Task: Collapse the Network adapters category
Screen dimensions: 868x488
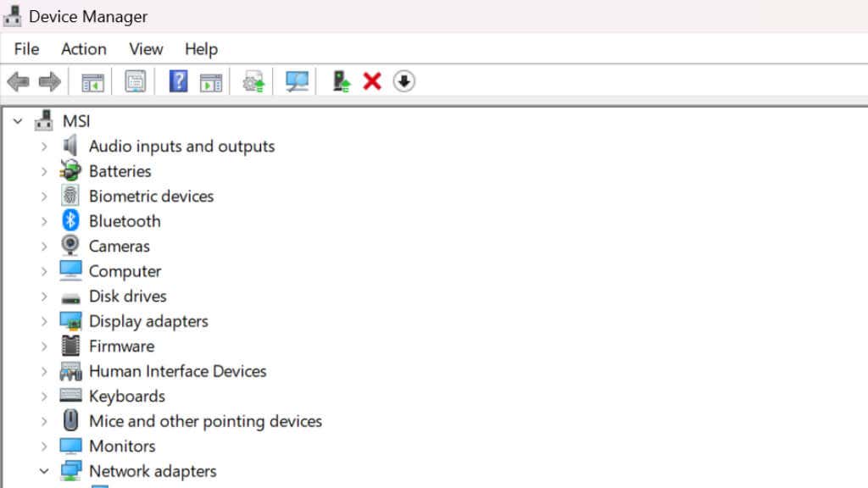Action: click(43, 471)
